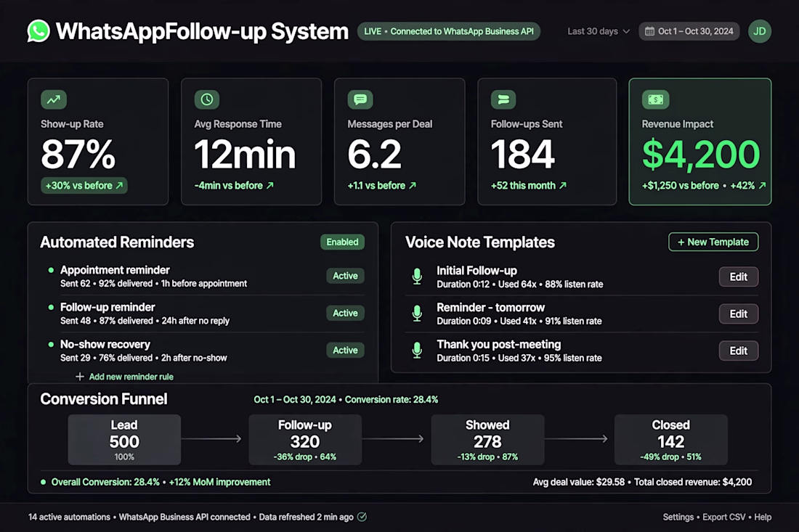Open the Last 30 days dropdown

point(599,31)
